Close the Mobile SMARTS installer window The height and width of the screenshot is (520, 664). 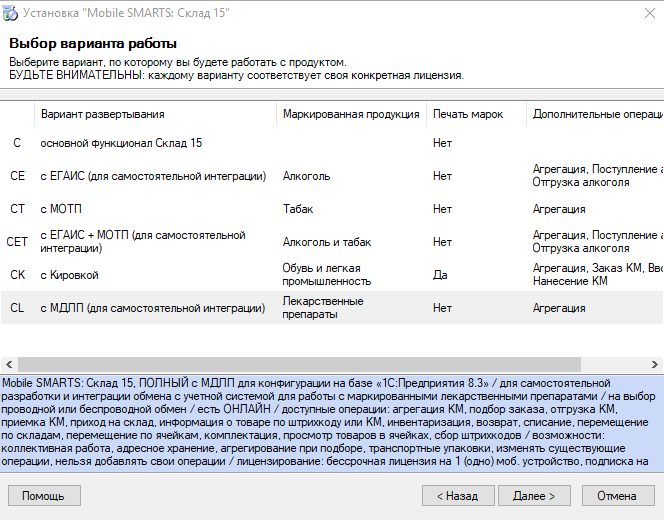coord(650,13)
